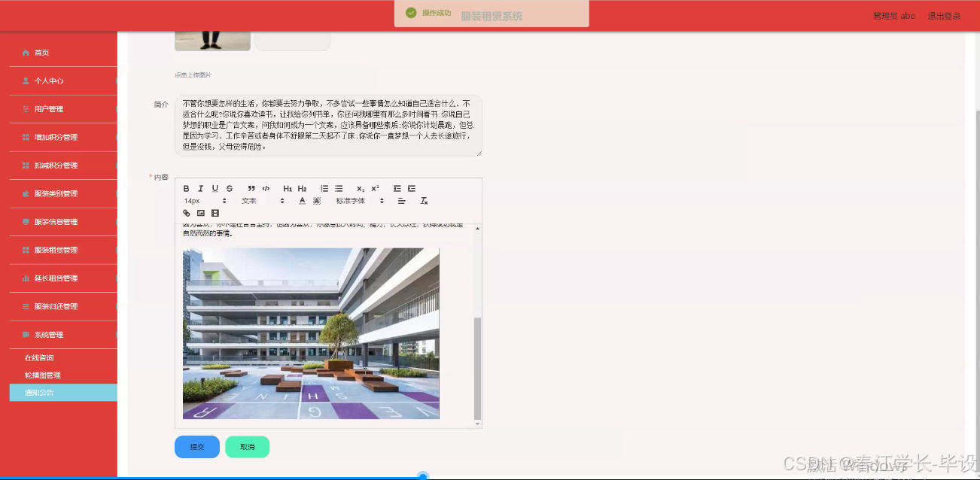Image resolution: width=980 pixels, height=480 pixels.
Task: Click the bar chart icon beside 延长租赁管理
Action: [26, 278]
